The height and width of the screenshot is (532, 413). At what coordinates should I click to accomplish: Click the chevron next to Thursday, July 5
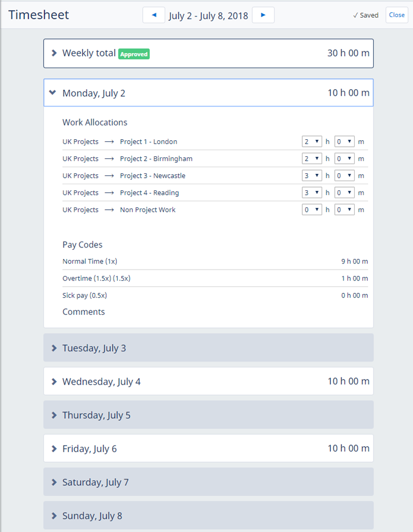(x=54, y=415)
